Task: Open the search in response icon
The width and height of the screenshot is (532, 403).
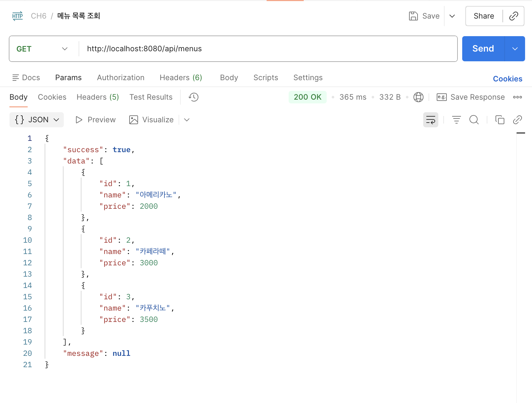Action: [x=474, y=120]
